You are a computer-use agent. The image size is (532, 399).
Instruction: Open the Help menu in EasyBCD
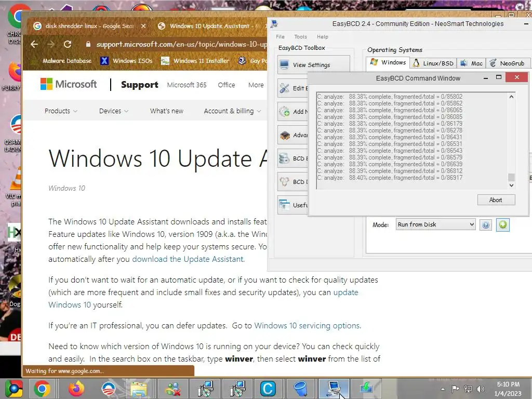(x=322, y=37)
